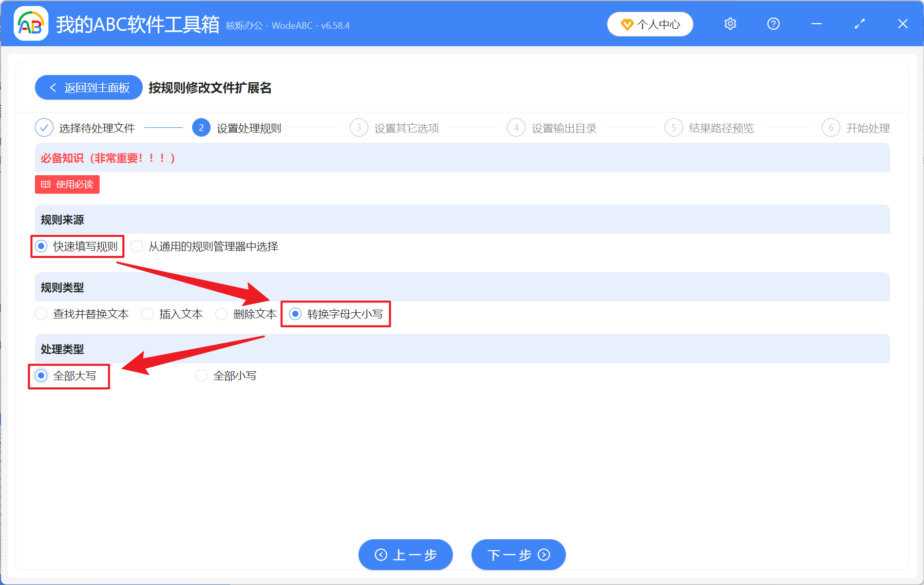Choose 查找并替换文本 rule type
The width and height of the screenshot is (924, 585).
coord(82,314)
